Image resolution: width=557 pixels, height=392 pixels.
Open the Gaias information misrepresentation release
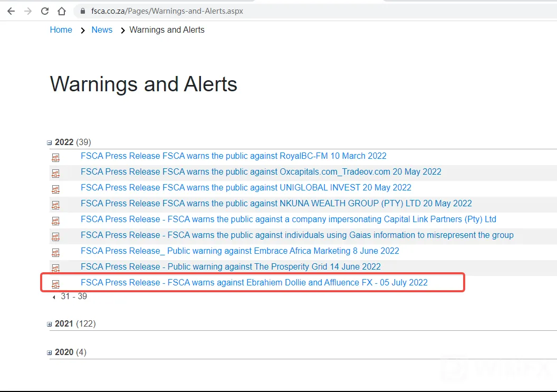297,235
